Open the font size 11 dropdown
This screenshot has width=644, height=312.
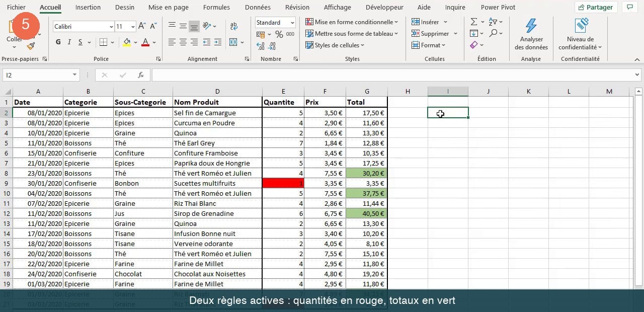(x=133, y=27)
